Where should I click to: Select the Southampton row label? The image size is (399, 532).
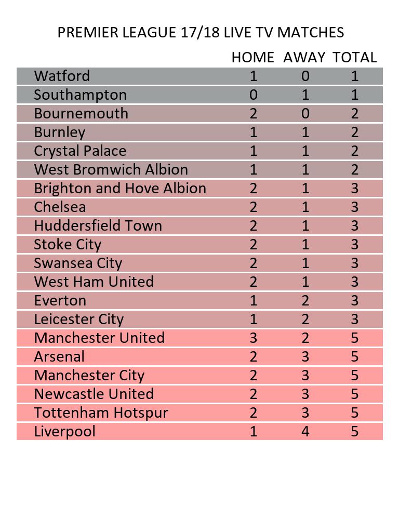pos(80,95)
